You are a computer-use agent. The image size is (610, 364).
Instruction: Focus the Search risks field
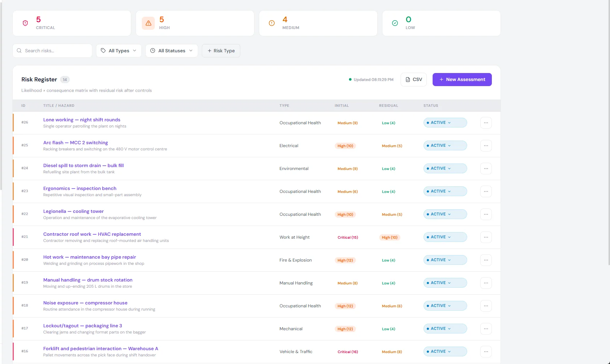pyautogui.click(x=52, y=51)
